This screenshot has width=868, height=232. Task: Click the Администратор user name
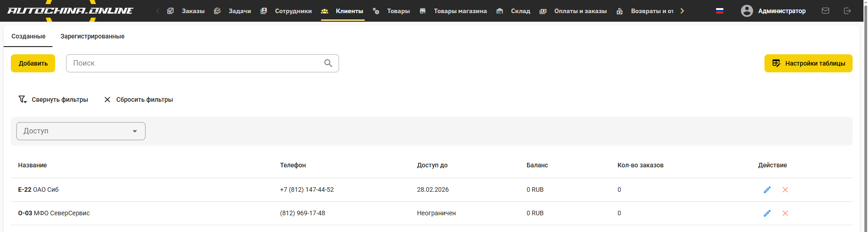(x=782, y=11)
